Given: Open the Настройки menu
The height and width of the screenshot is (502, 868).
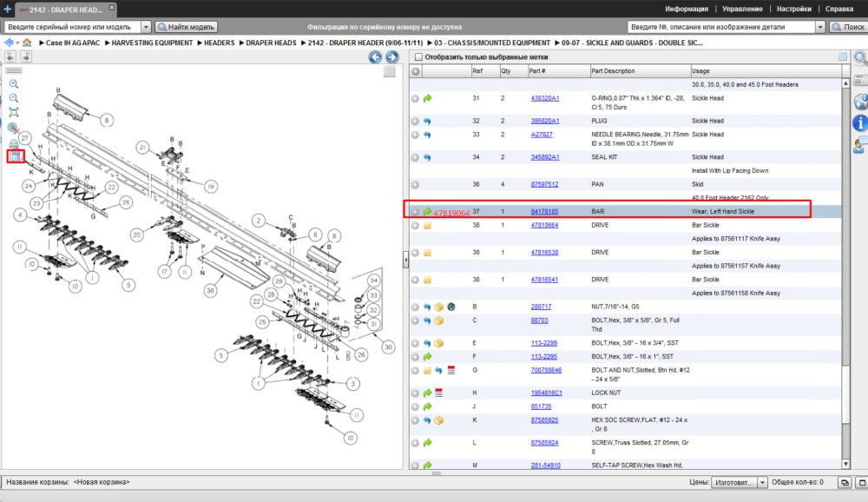Looking at the screenshot, I should pos(794,9).
